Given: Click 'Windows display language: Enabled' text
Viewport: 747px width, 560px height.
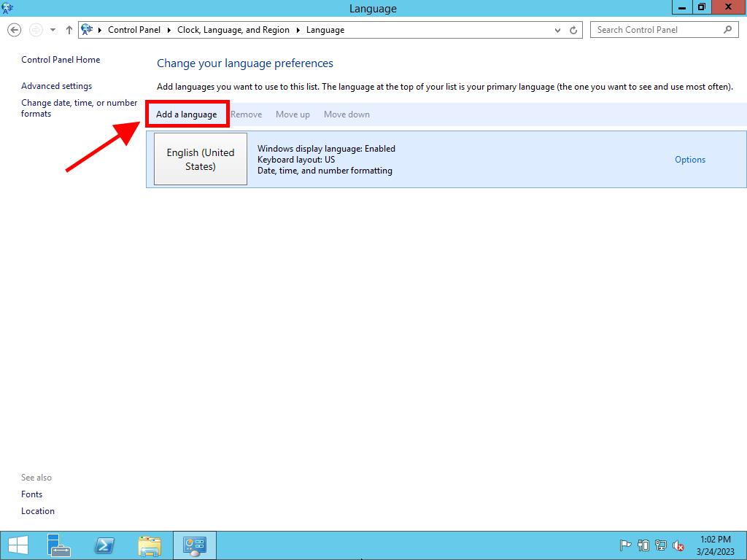Looking at the screenshot, I should pyautogui.click(x=326, y=149).
